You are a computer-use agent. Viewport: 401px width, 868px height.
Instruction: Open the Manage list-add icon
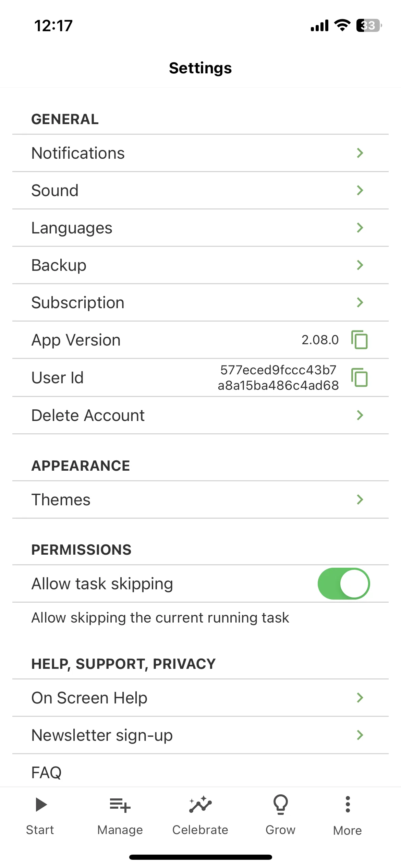click(x=120, y=805)
